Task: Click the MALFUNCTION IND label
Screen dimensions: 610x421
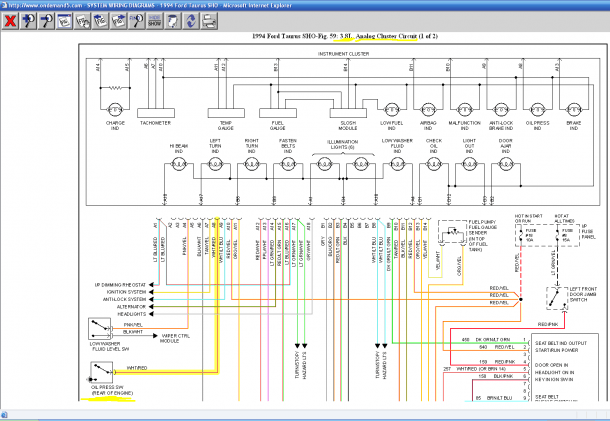Action: click(x=465, y=125)
